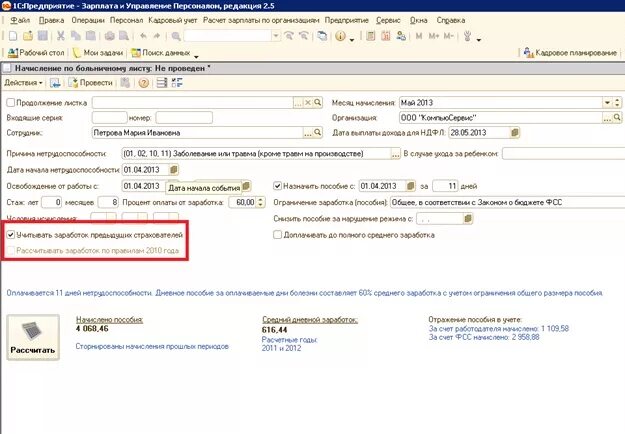Click the M memory button
Image resolution: width=625 pixels, height=434 pixels.
coord(419,36)
